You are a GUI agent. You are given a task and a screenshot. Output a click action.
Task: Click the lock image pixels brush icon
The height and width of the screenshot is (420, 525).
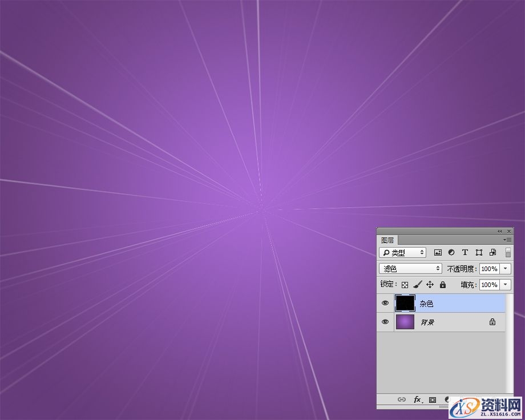[x=417, y=285]
